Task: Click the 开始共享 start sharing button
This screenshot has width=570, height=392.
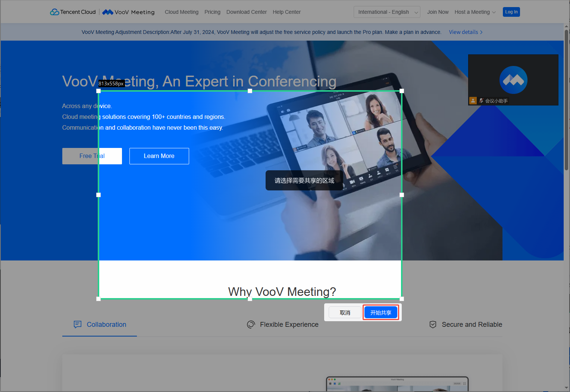Action: (x=381, y=313)
